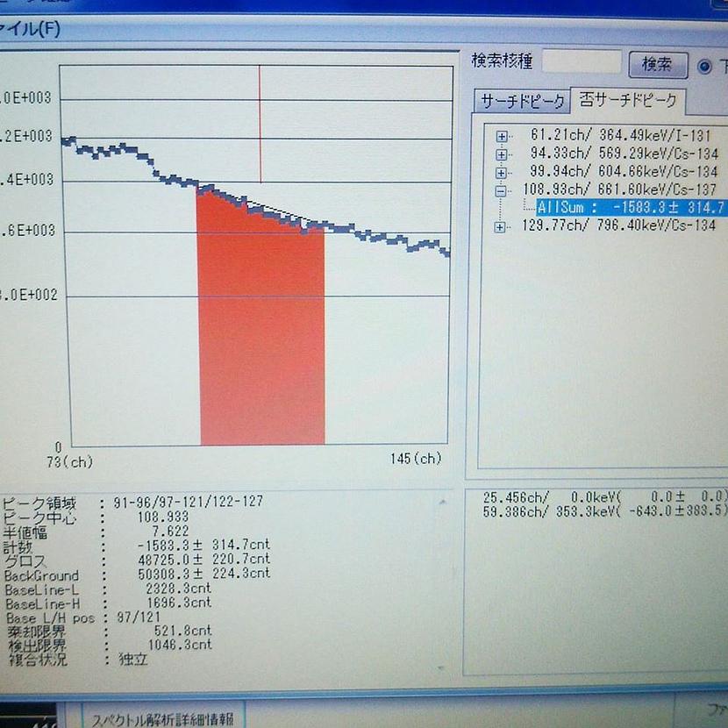Expand the 129.77ch Cs-134 peak node
728x728 pixels.
pos(502,227)
